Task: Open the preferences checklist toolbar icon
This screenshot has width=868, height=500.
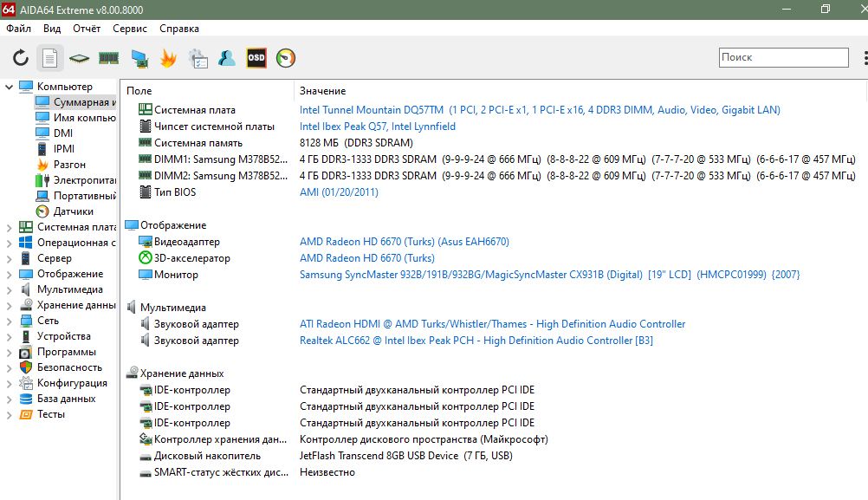Action: [198, 58]
